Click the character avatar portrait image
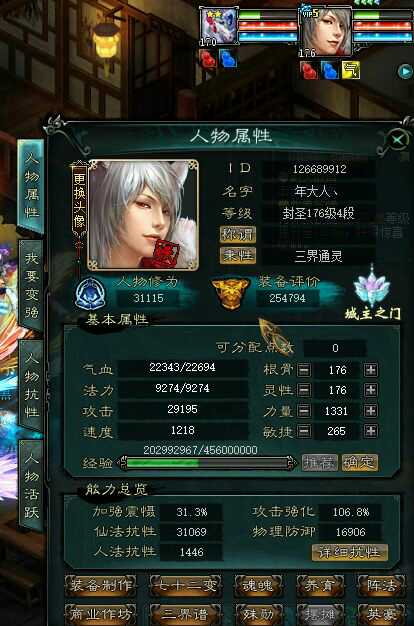This screenshot has width=414, height=626. (x=143, y=215)
